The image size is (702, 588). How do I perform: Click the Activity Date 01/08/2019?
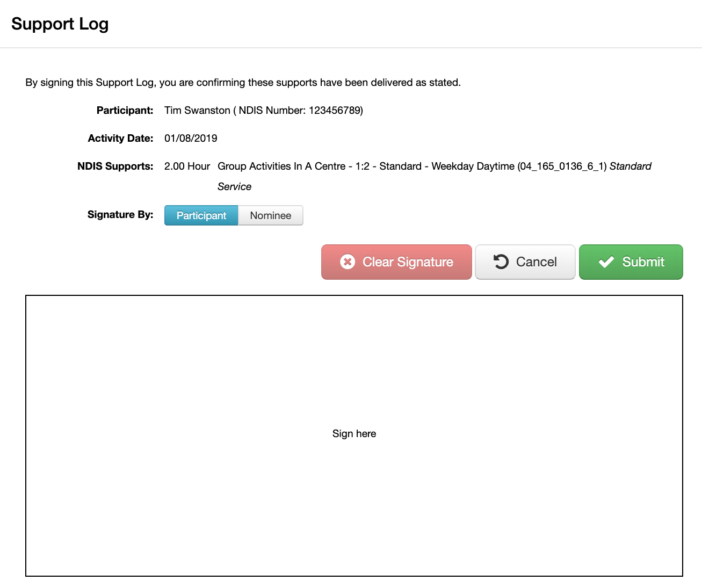pos(191,138)
